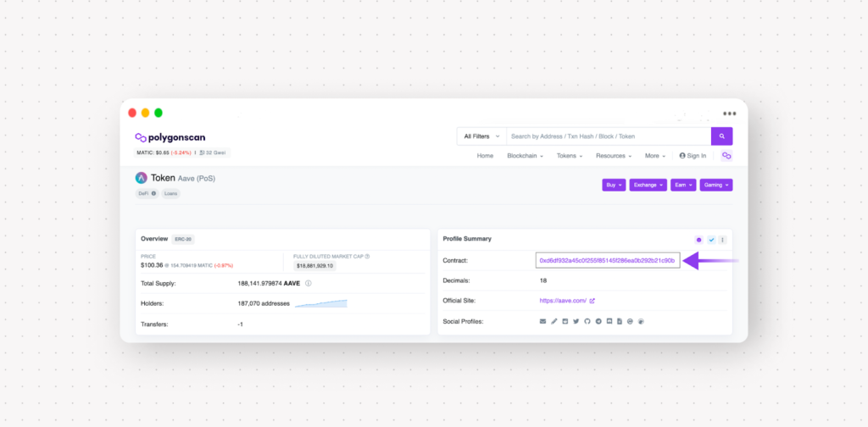Expand the Tokens menu
The image size is (868, 427).
pos(570,156)
